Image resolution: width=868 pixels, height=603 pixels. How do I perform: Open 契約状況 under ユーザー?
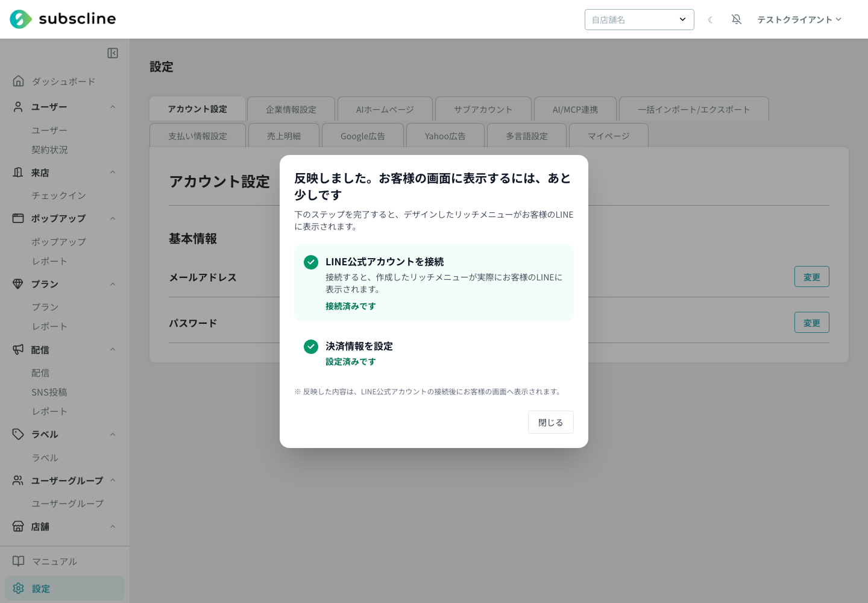tap(49, 150)
